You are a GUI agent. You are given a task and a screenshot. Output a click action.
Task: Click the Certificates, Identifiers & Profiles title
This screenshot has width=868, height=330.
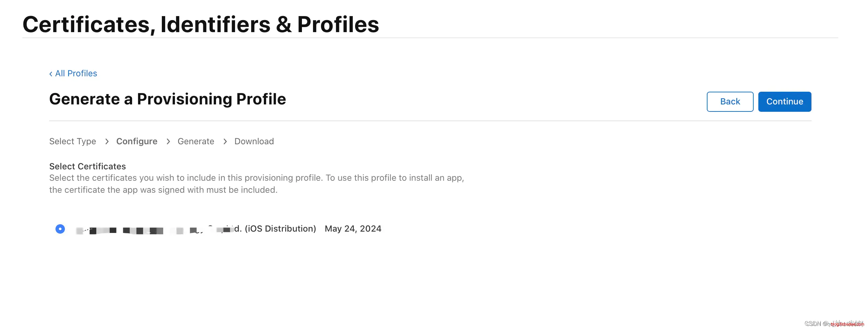(201, 24)
